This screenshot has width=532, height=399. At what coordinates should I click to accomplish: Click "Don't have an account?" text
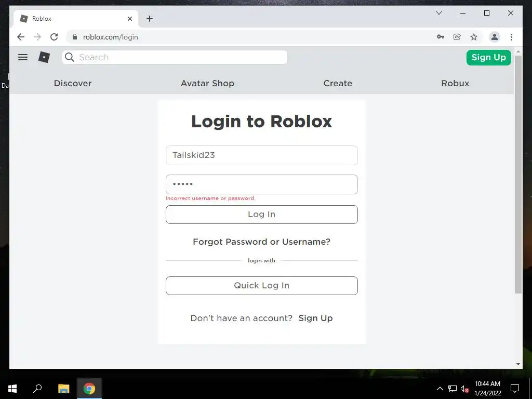coord(241,318)
